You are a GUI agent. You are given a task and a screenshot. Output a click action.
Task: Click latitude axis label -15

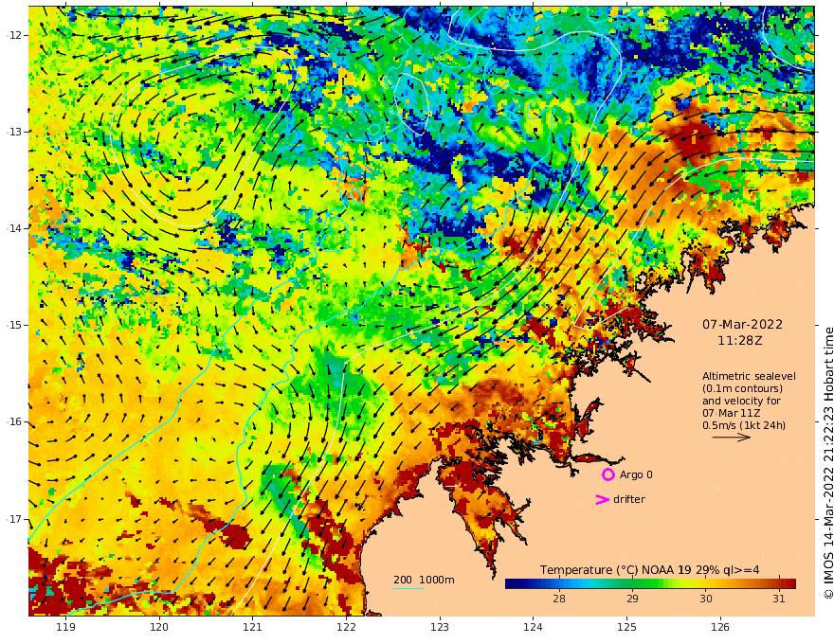point(14,325)
